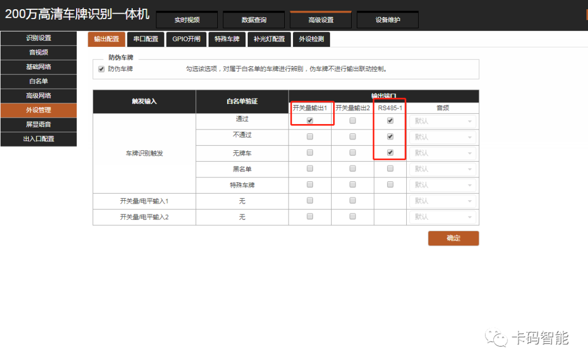The height and width of the screenshot is (364, 588).
Task: Click the 车牌识别触发 cell
Action: (144, 153)
